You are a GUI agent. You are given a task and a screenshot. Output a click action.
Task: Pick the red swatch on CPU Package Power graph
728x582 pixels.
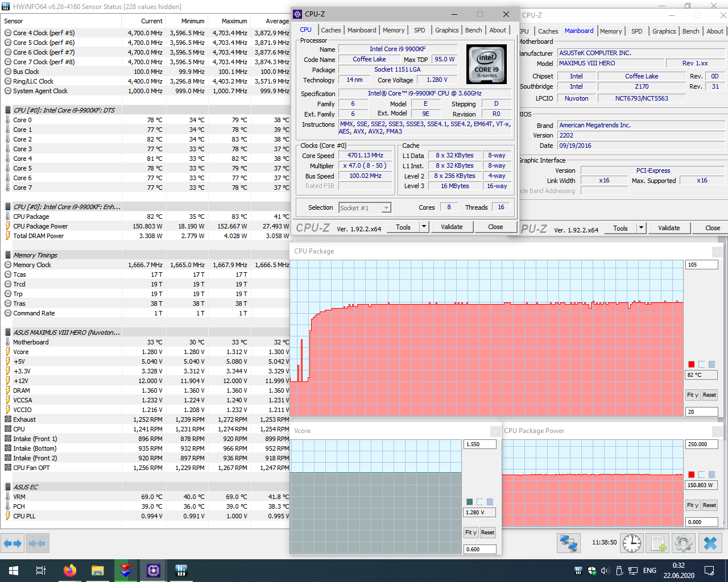[692, 475]
